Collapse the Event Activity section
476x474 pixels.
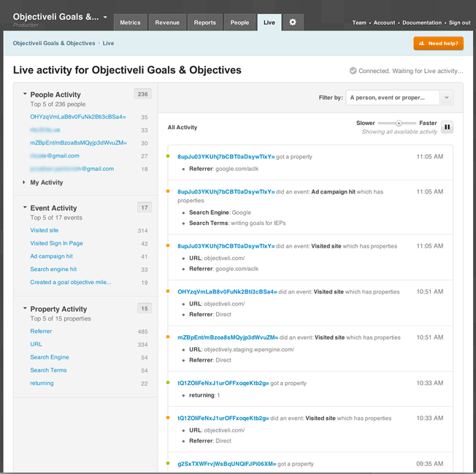coord(25,207)
